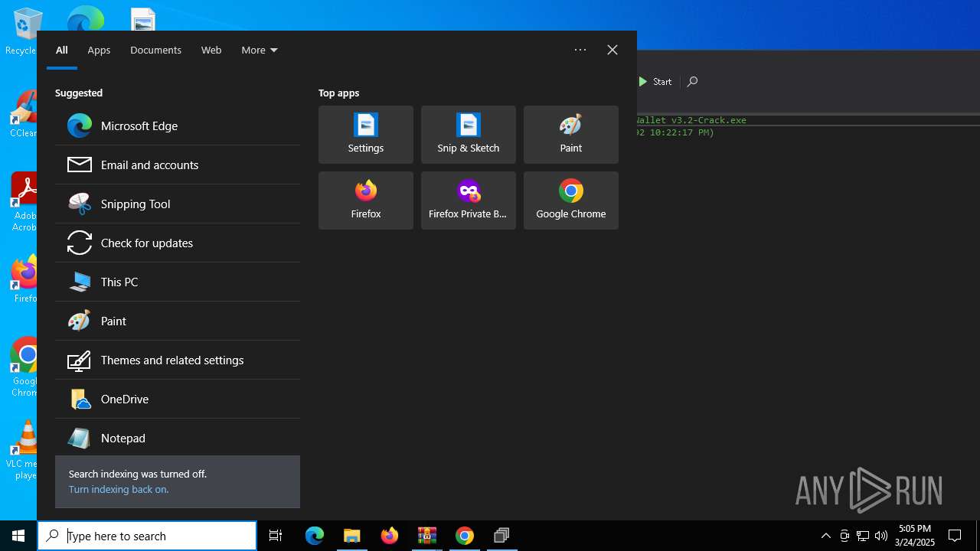Select the Adobe Acrobat desktop shortcut
The width and height of the screenshot is (980, 551).
coord(23,202)
